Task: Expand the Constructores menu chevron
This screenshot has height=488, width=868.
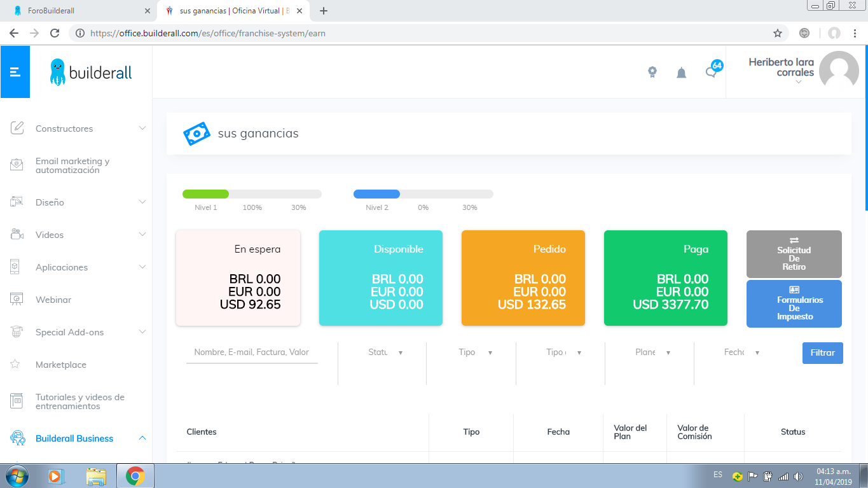Action: tap(142, 128)
